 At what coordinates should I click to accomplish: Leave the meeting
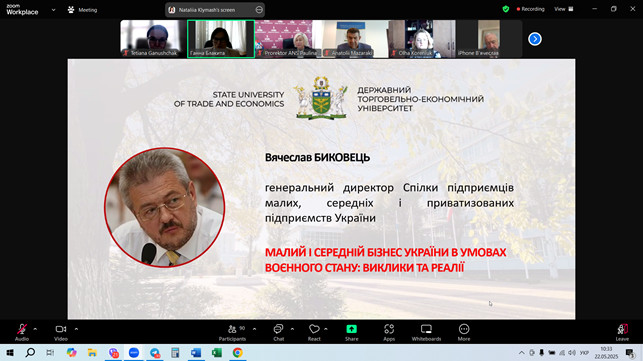pyautogui.click(x=622, y=332)
